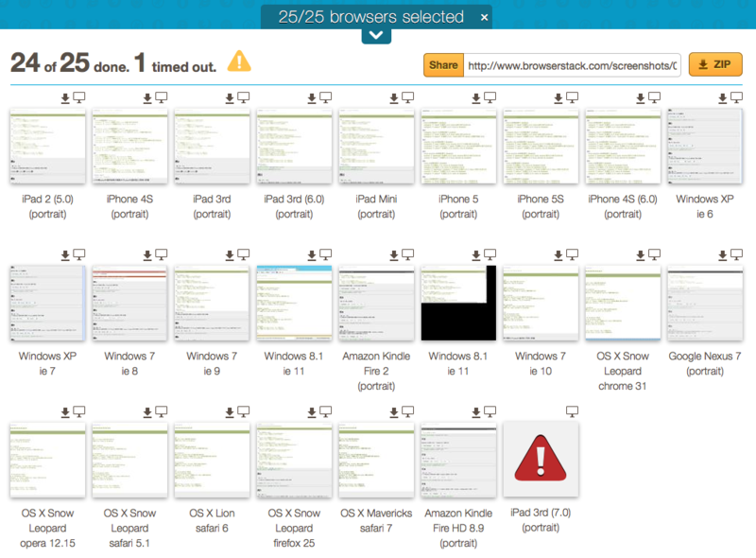Open monitor view for Windows XP ie 7
Image resolution: width=756 pixels, height=558 pixels.
[x=79, y=254]
